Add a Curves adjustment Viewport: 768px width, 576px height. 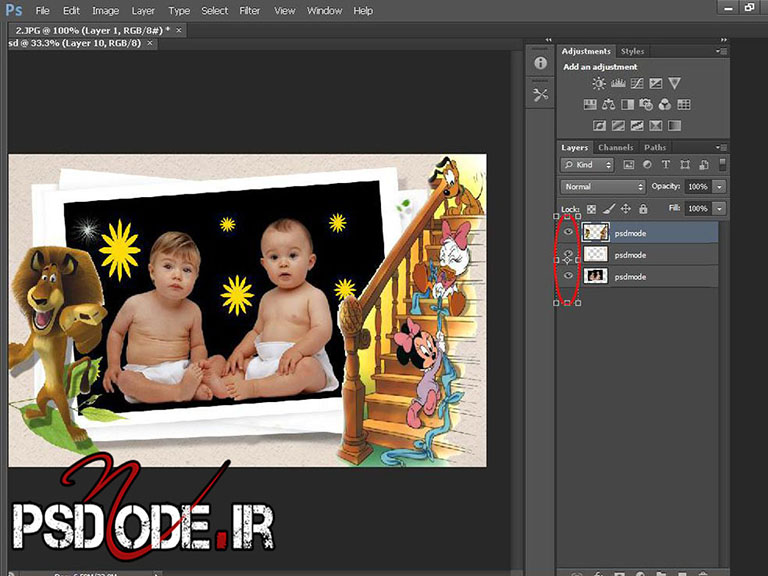(x=637, y=83)
